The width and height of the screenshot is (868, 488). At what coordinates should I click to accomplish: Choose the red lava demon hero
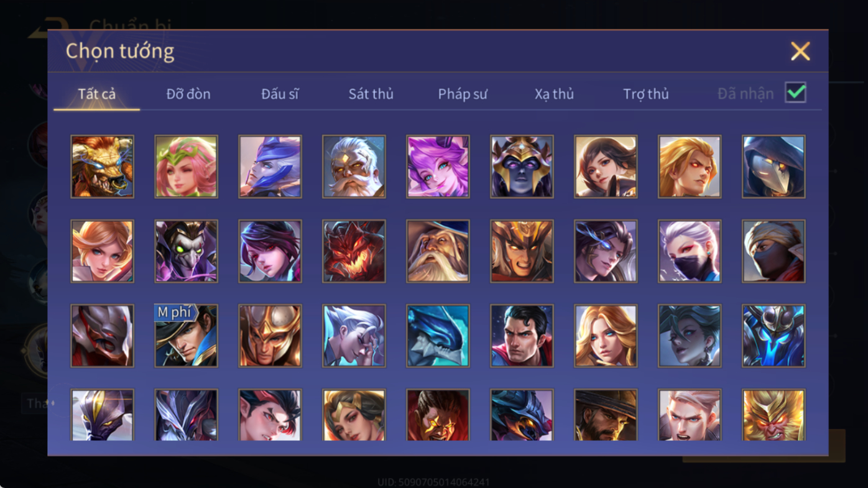(x=354, y=251)
